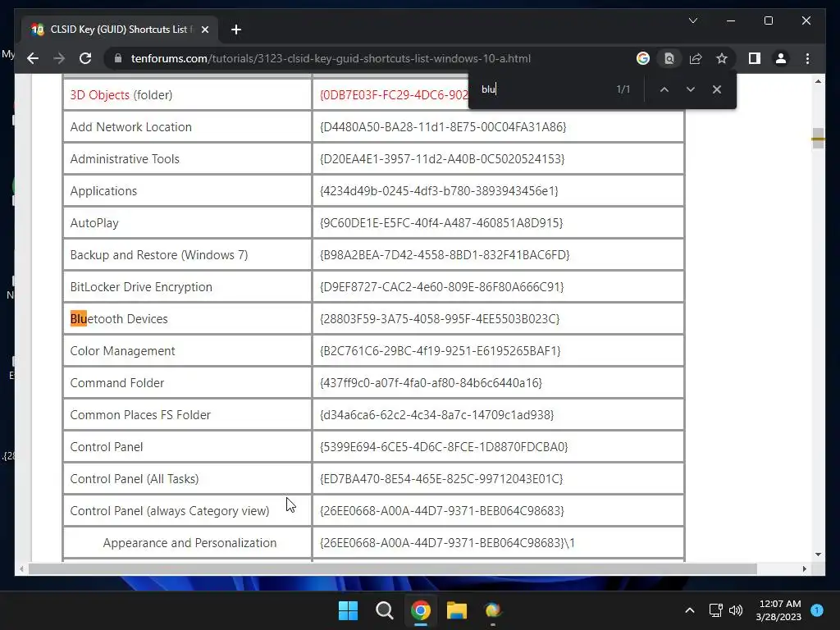This screenshot has height=630, width=840.
Task: Click the horizontal scroll right arrow
Action: (x=804, y=569)
